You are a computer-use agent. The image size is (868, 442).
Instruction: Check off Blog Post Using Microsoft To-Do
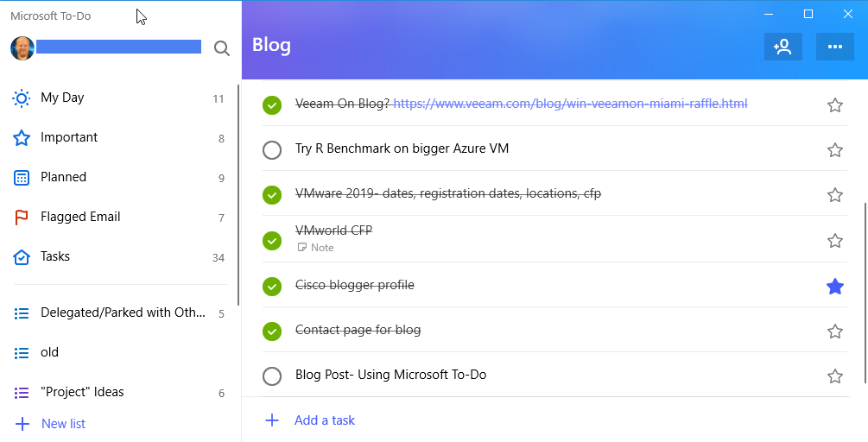coord(272,376)
